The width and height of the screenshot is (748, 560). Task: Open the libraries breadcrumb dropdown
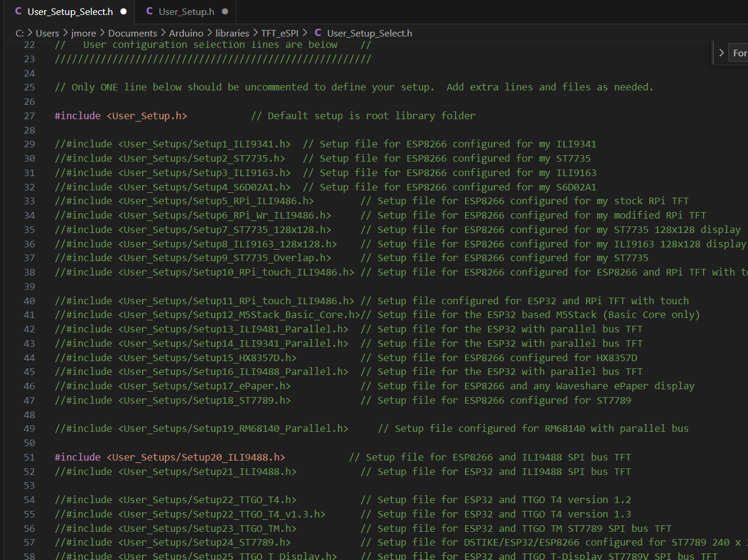click(x=233, y=33)
